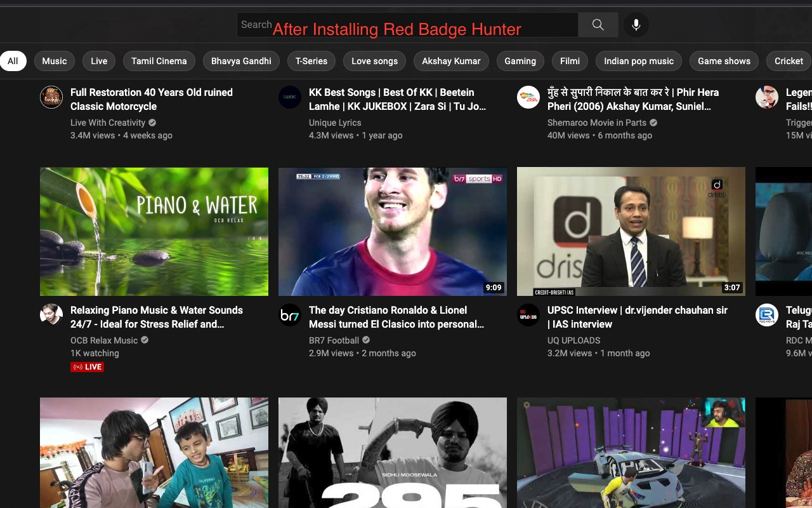Play the Piano & Water thumbnail
The height and width of the screenshot is (508, 812).
pos(154,232)
